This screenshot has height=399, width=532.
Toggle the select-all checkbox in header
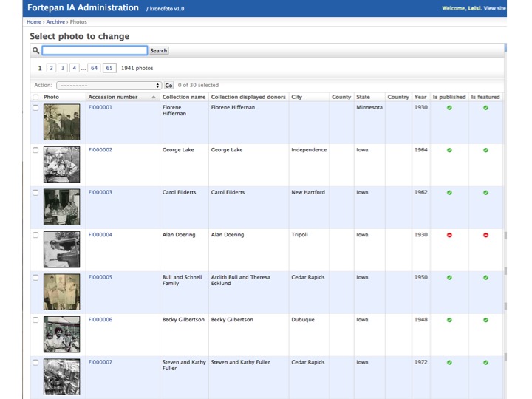(35, 98)
